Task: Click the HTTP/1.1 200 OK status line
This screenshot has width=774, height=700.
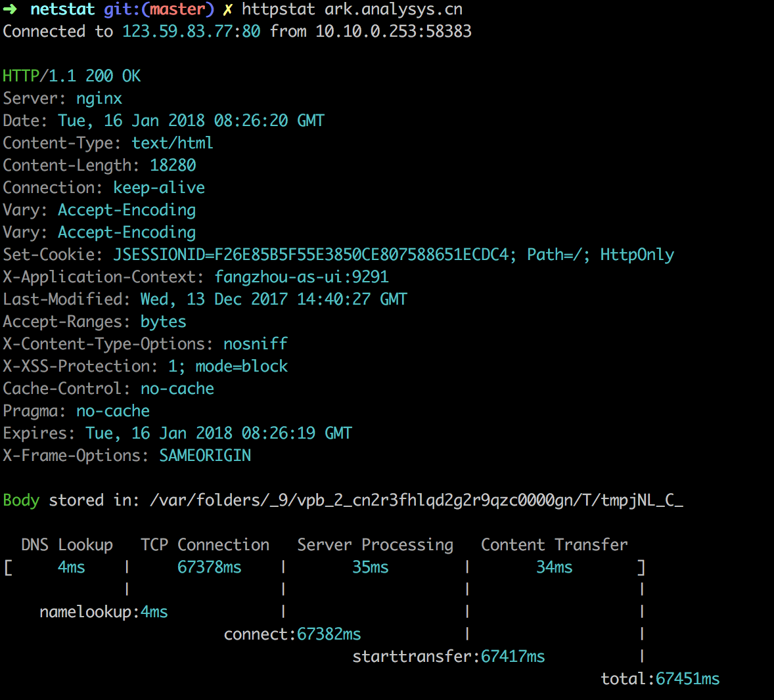Action: (x=72, y=76)
